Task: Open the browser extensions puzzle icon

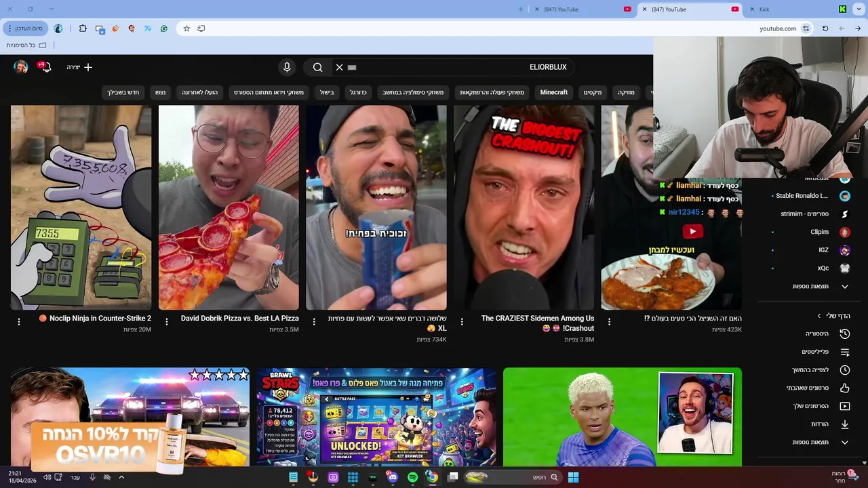Action: pyautogui.click(x=83, y=28)
